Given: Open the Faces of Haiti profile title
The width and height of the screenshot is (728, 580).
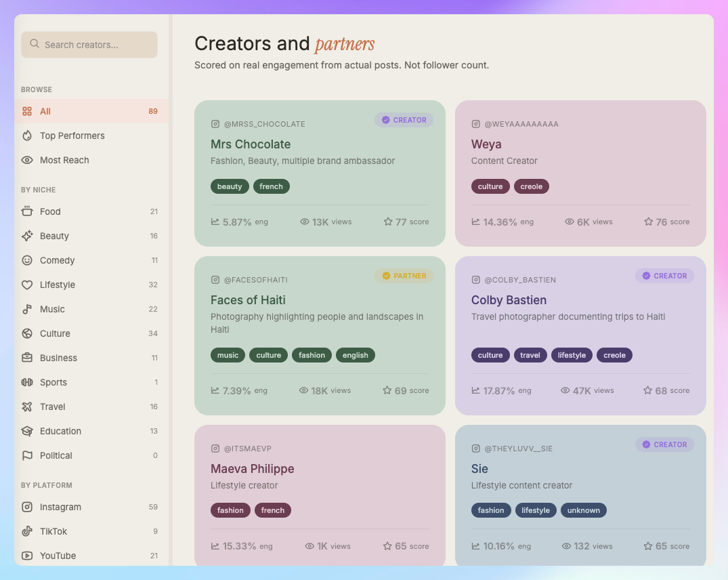Looking at the screenshot, I should coord(248,300).
